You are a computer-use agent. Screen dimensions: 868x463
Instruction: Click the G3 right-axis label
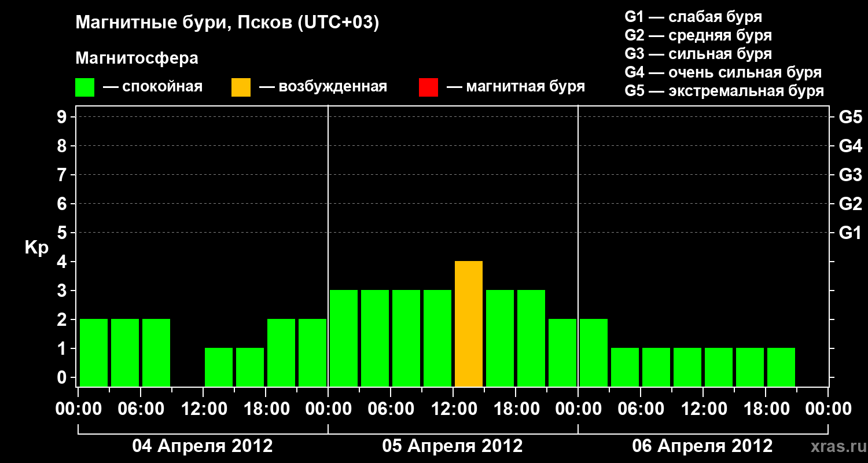click(x=851, y=175)
